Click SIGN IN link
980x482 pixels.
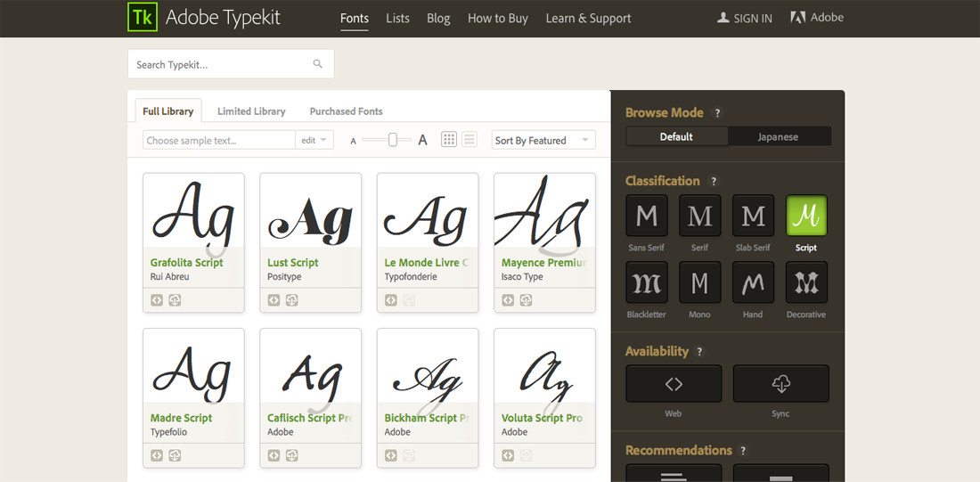point(745,18)
